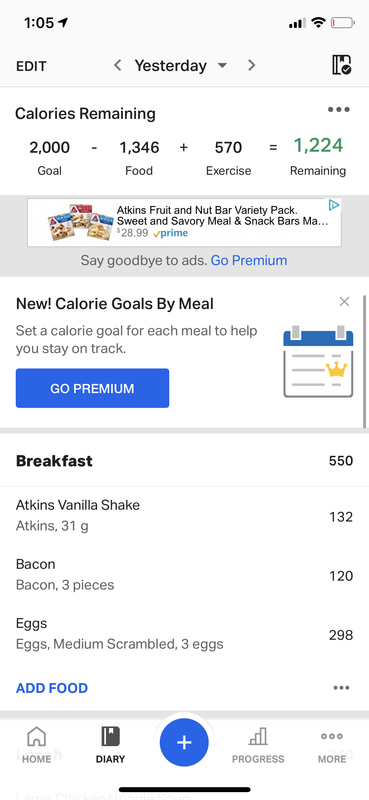This screenshot has width=369, height=800.
Task: Click the AdChoices icon on the Atkins ad
Action: pyautogui.click(x=334, y=205)
